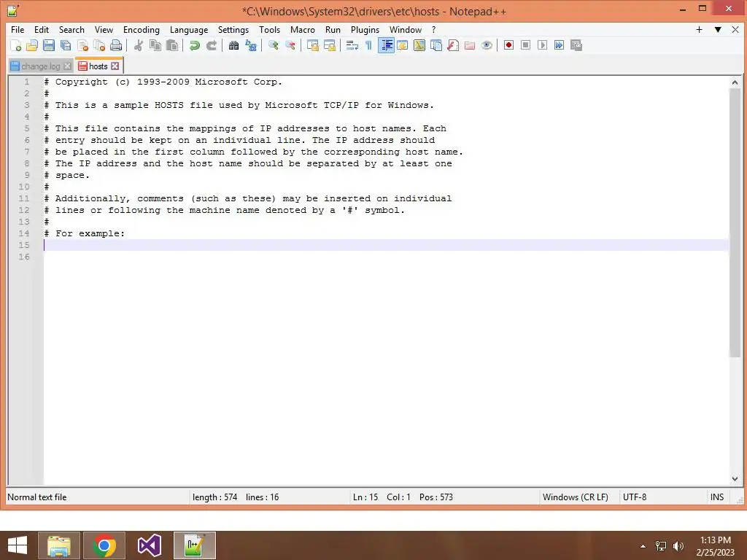Open the ? help menu

pos(433,29)
